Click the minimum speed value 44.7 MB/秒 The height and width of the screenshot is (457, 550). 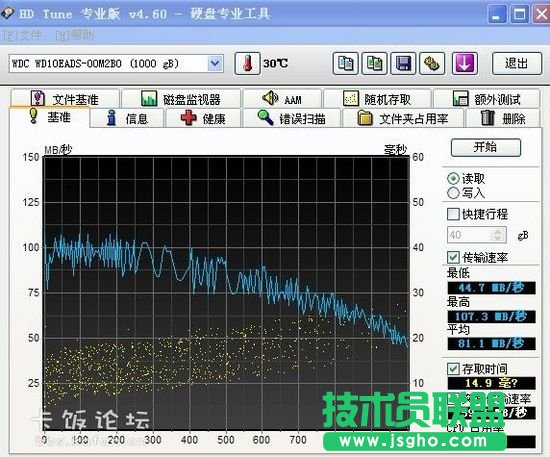[491, 288]
